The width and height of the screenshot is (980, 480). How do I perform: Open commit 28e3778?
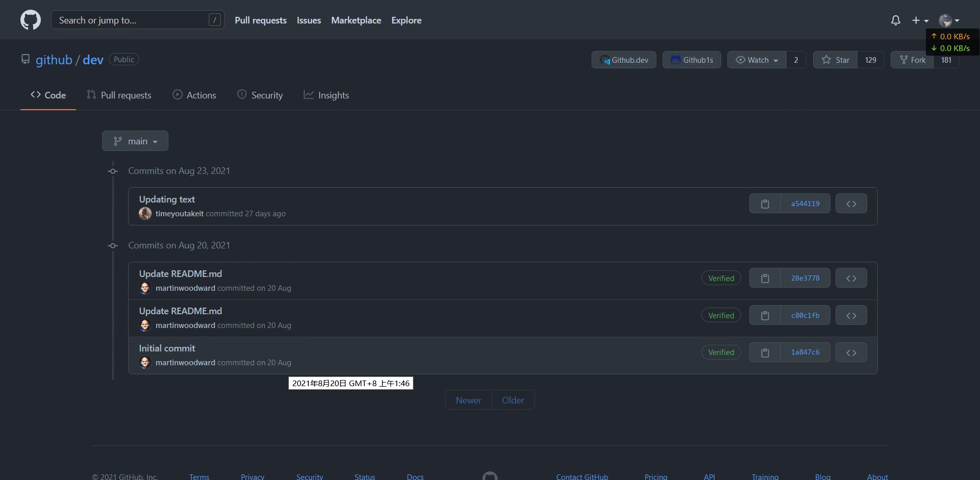point(805,278)
